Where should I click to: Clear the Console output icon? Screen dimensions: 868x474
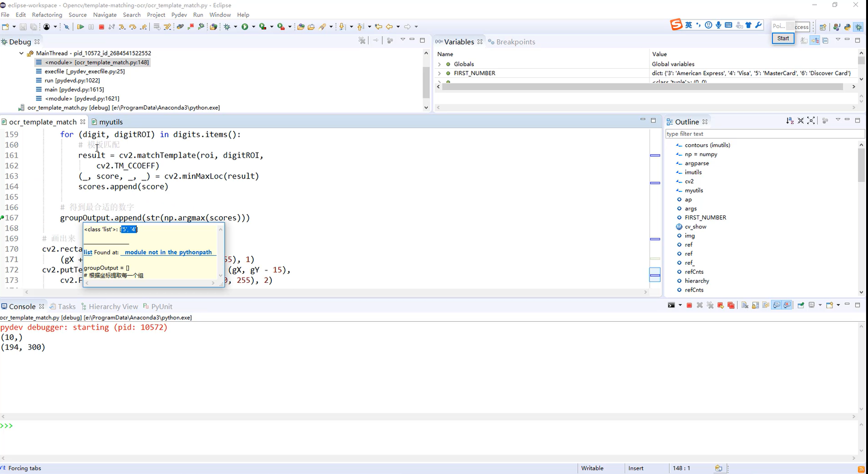pos(745,305)
